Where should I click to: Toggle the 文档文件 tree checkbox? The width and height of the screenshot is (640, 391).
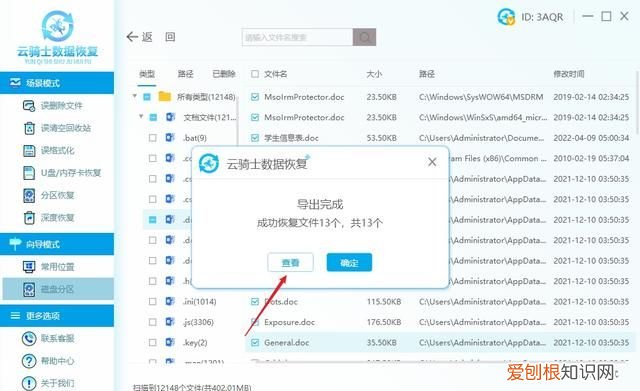pos(153,117)
